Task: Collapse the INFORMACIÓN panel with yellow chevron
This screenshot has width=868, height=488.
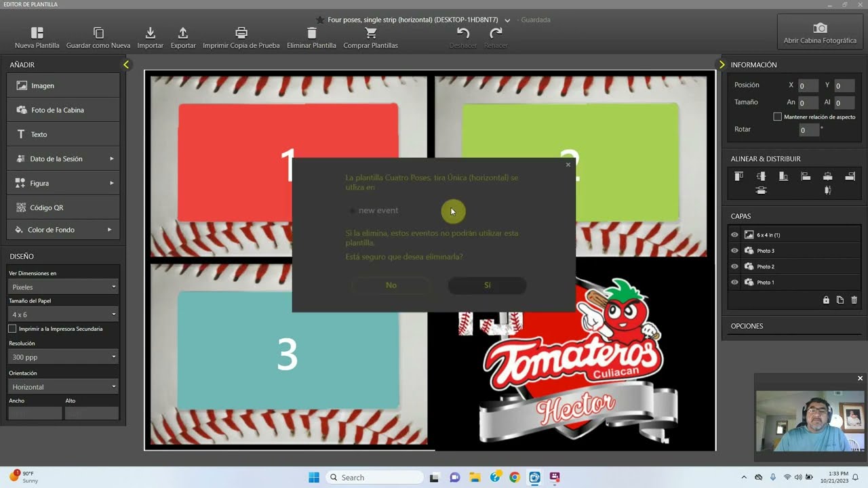Action: point(722,64)
